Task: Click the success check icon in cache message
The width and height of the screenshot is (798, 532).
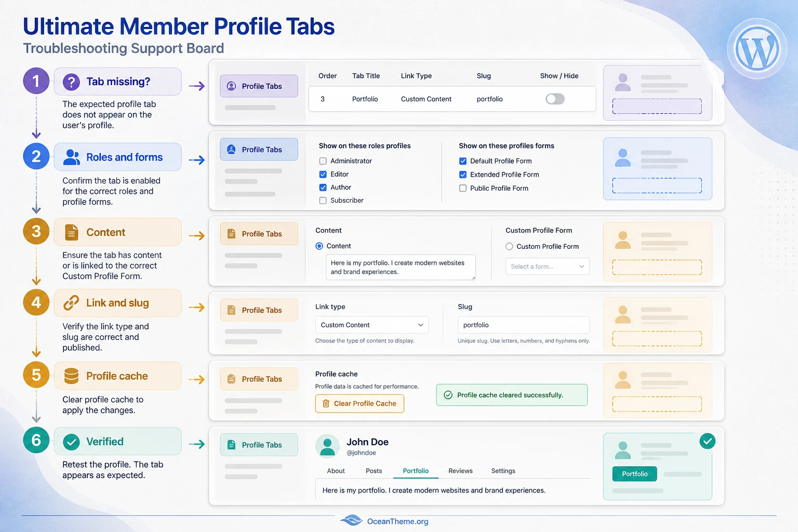Action: (x=448, y=395)
